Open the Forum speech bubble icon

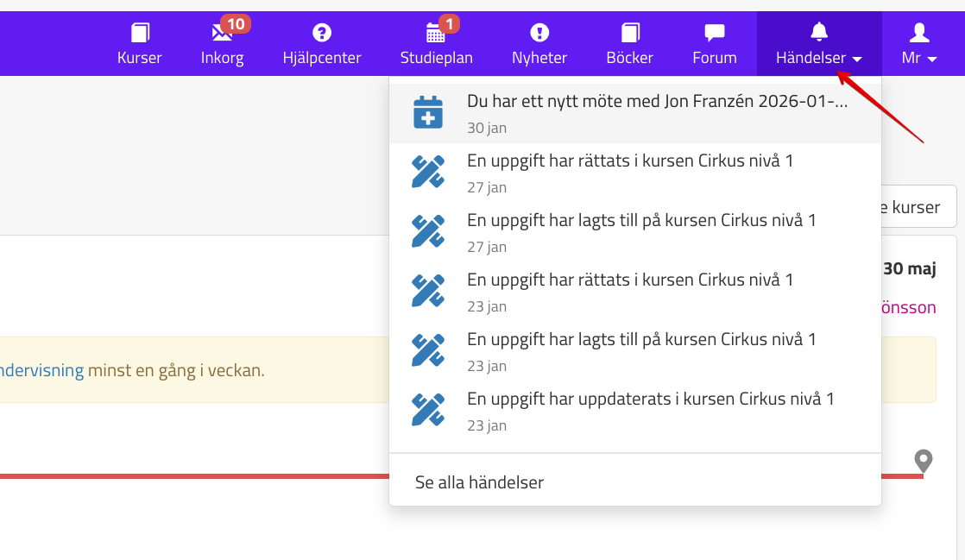(x=715, y=34)
